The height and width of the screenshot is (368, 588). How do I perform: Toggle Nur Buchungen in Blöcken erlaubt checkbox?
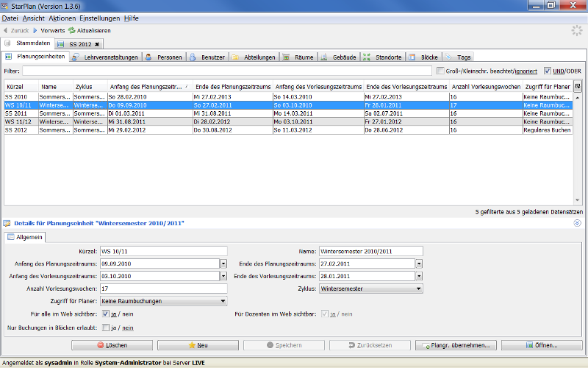106,328
